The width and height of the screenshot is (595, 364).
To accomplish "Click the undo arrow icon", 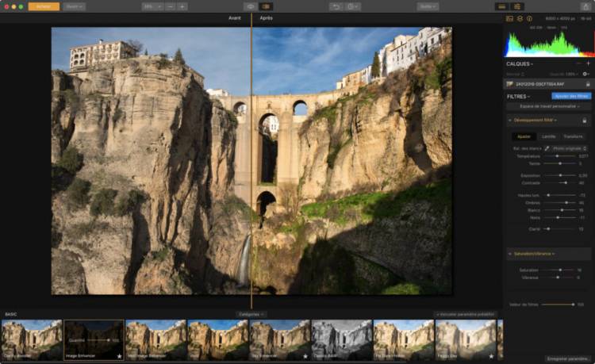I will [336, 6].
